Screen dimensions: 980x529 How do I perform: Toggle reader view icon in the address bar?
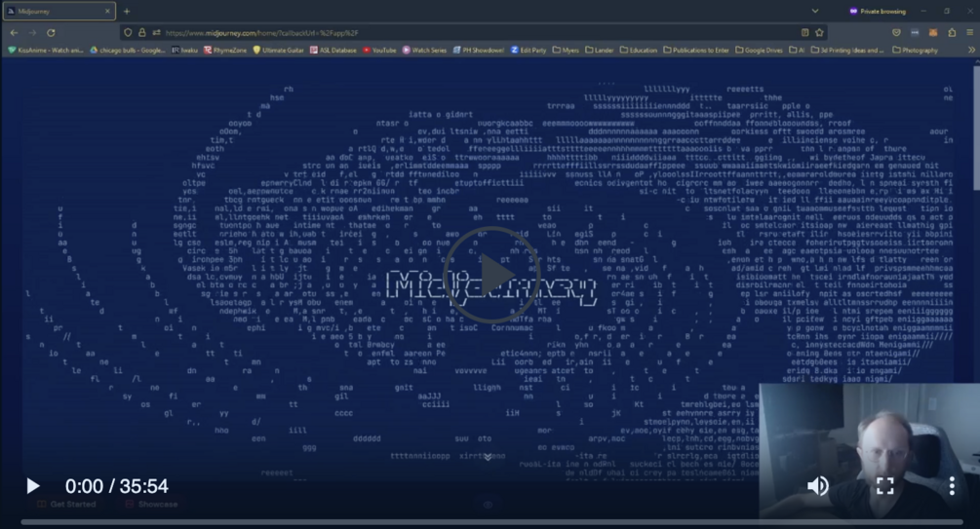805,32
